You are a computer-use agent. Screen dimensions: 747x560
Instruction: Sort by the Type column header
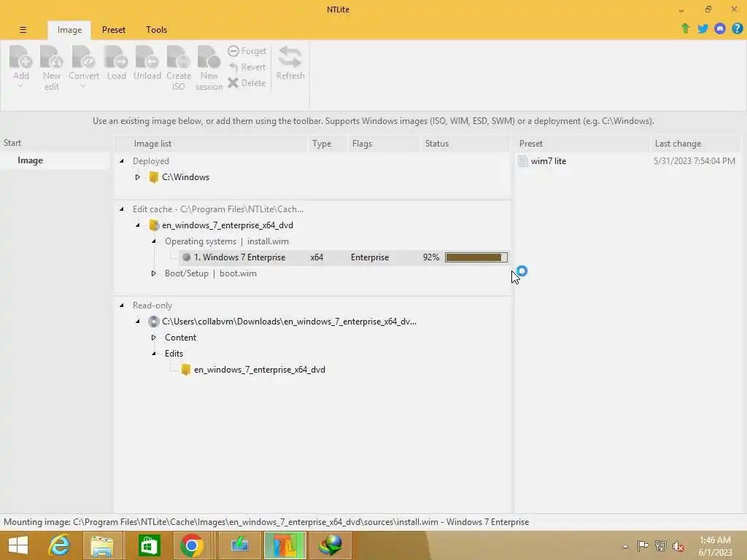click(328, 144)
